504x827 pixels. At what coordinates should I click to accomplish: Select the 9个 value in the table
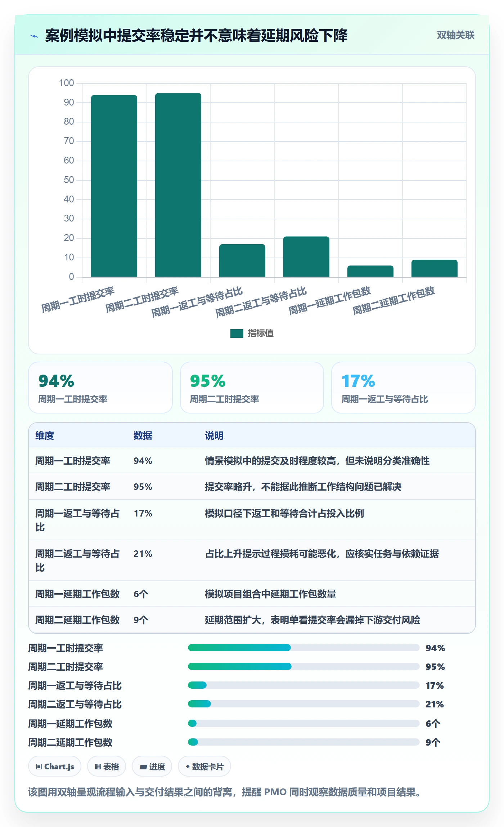click(x=141, y=620)
